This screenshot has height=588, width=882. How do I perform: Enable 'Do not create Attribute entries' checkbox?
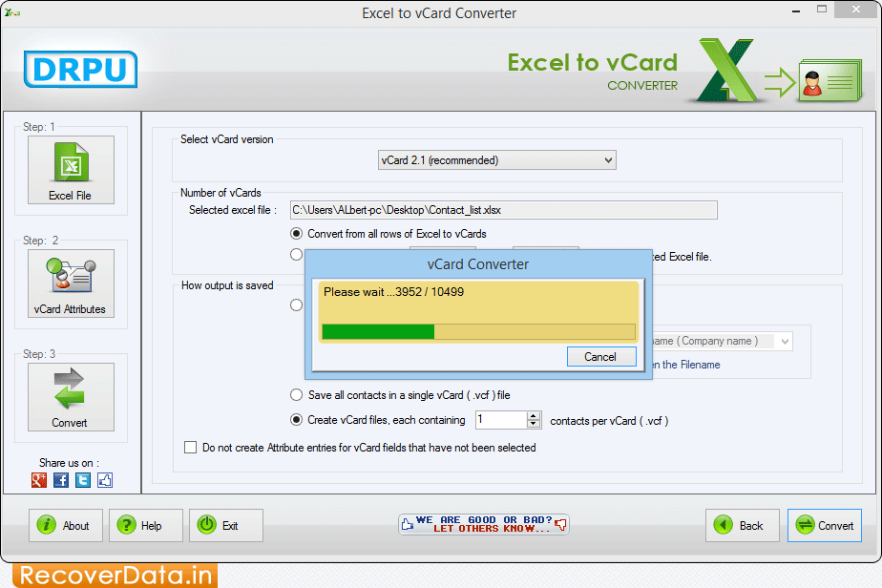(190, 448)
